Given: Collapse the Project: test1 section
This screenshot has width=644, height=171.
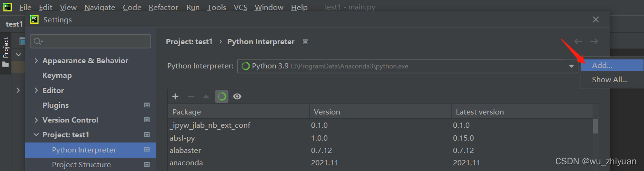Looking at the screenshot, I should click(x=37, y=135).
